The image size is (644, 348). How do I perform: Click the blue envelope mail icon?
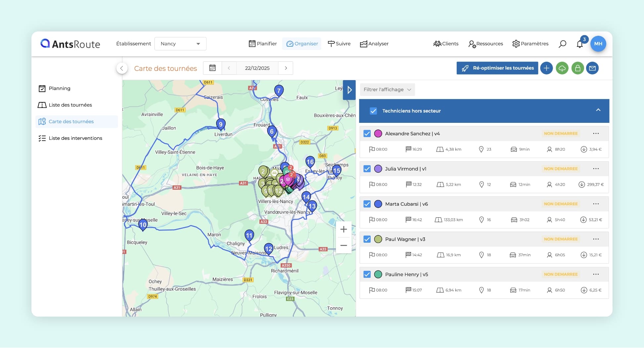[592, 68]
